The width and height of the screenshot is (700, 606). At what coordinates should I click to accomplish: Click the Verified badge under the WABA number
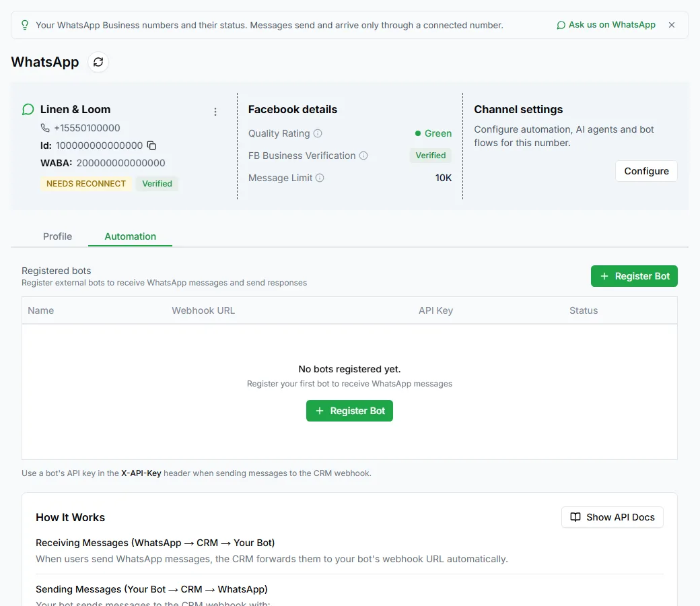point(157,184)
